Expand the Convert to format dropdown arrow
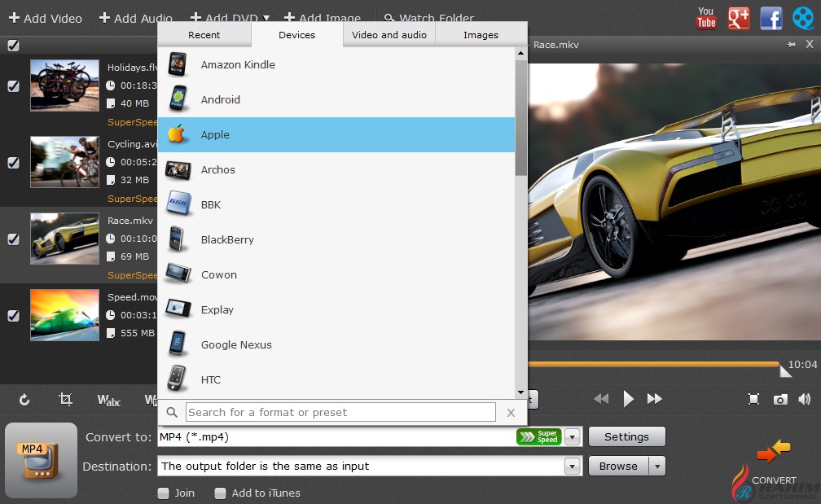The height and width of the screenshot is (504, 821). tap(573, 437)
